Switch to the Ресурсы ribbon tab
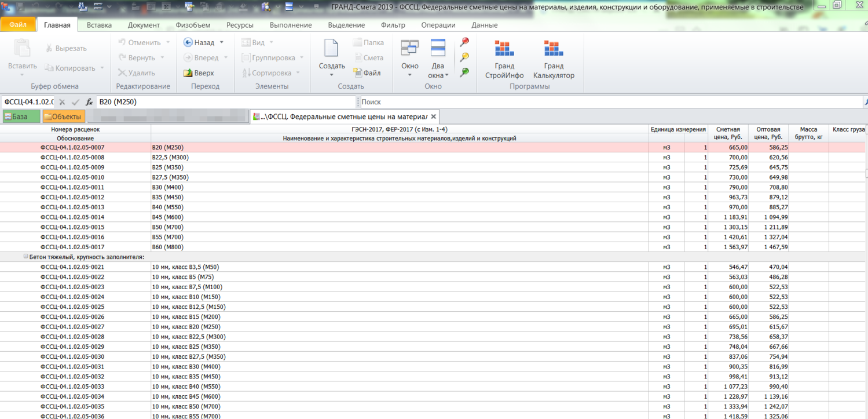Screen dimensions: 868x419 pyautogui.click(x=240, y=25)
